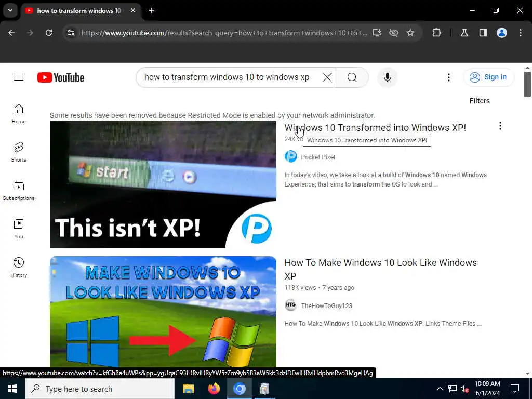Bookmark this page with the star icon
This screenshot has width=532, height=399.
[410, 33]
